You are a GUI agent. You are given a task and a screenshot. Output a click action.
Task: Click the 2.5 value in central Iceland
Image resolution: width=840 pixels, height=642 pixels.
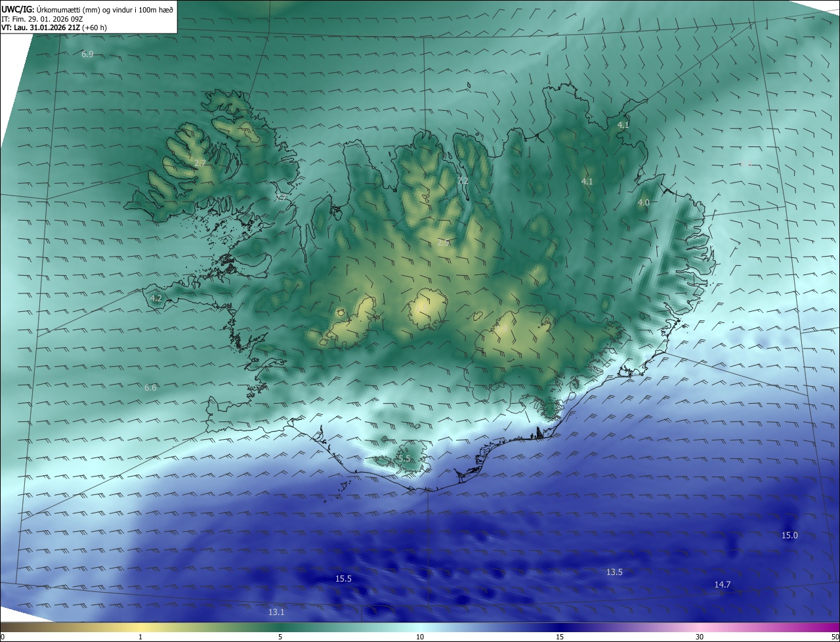point(443,242)
